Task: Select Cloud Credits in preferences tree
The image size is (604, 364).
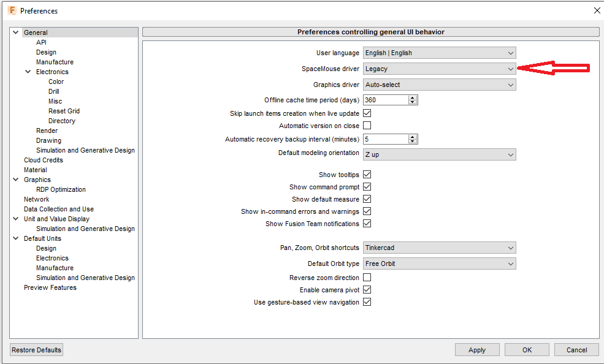Action: [43, 160]
